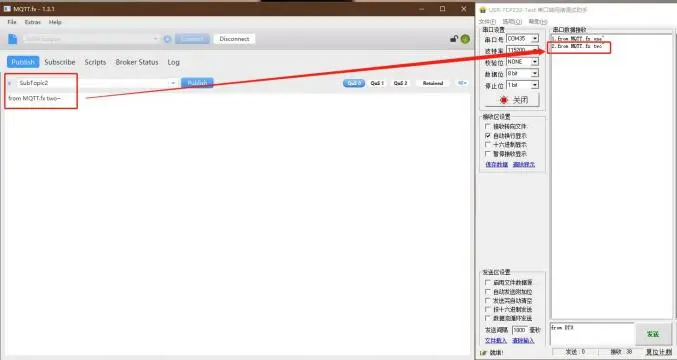677x360 pixels.
Task: Open the 115200 baud rate dropdown
Action: tap(535, 50)
